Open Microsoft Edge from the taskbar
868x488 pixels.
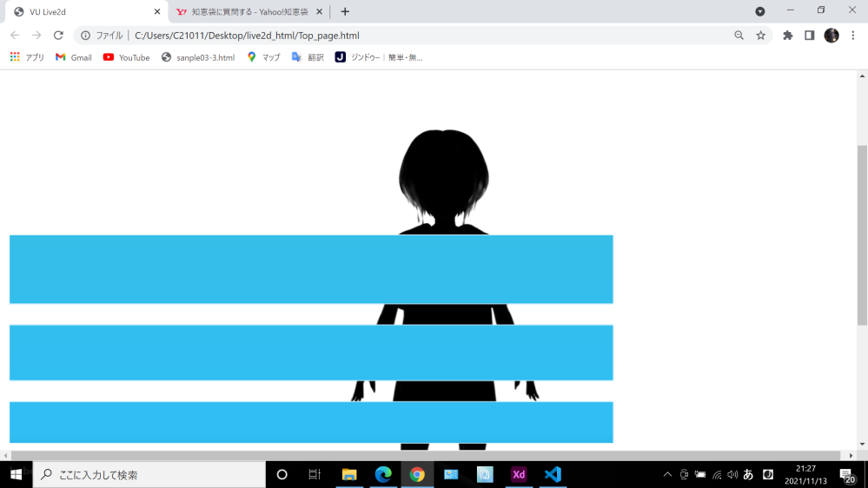point(383,474)
